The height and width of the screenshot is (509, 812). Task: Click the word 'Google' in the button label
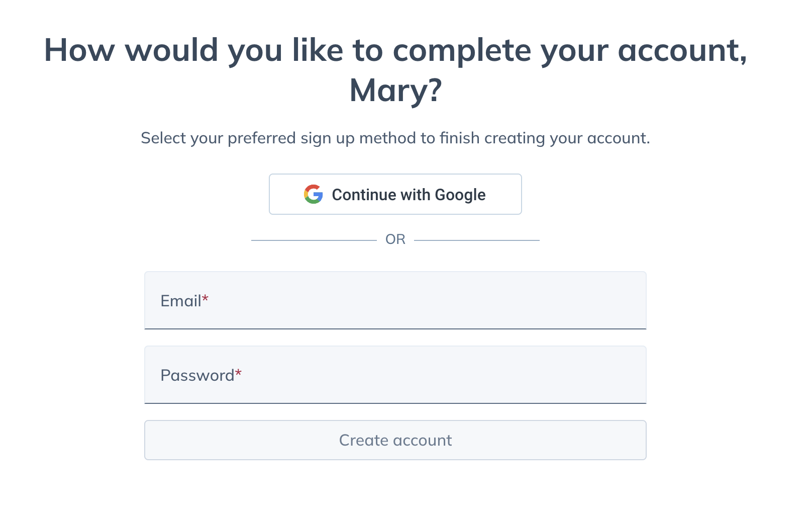(460, 195)
